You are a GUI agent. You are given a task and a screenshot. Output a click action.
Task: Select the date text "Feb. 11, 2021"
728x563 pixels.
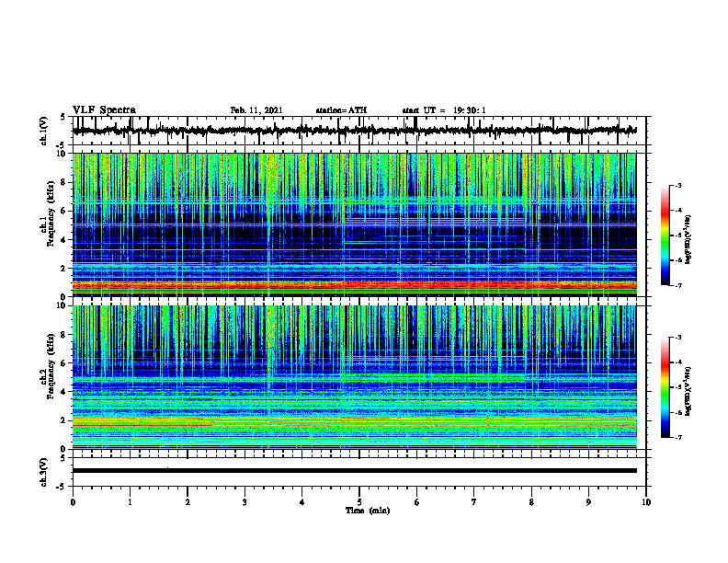[x=256, y=110]
